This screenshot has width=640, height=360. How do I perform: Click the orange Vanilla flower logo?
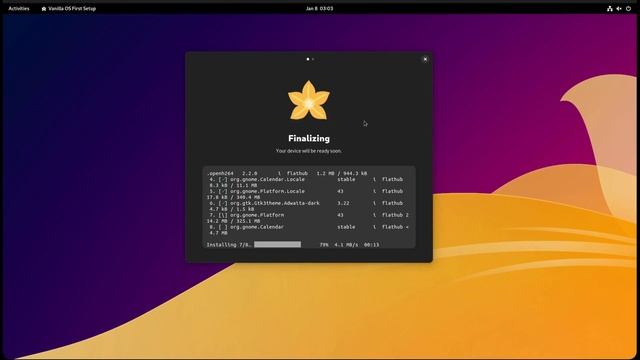[309, 100]
